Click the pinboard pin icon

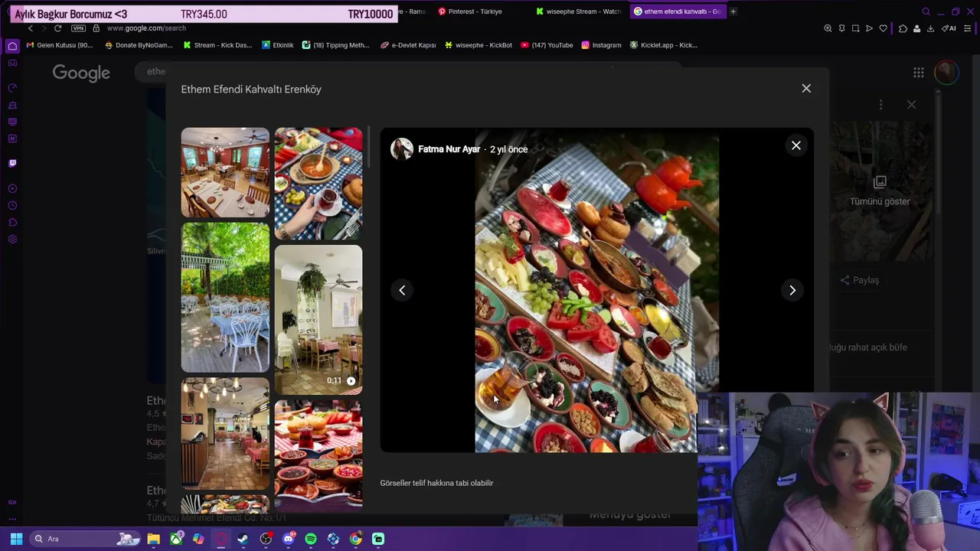click(841, 28)
